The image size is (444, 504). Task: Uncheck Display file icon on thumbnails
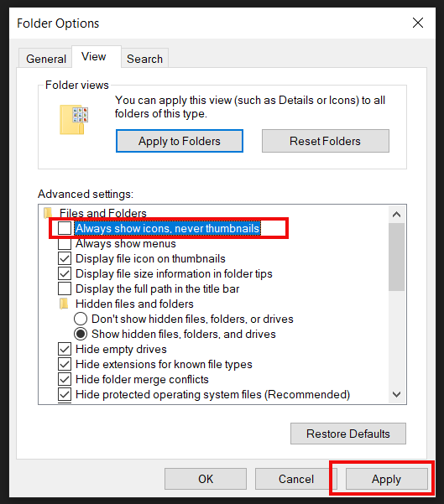pos(65,258)
